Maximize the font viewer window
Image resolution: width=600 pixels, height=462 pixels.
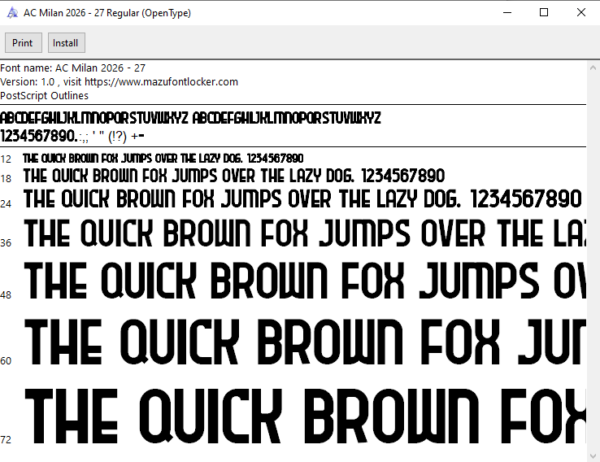pos(544,13)
